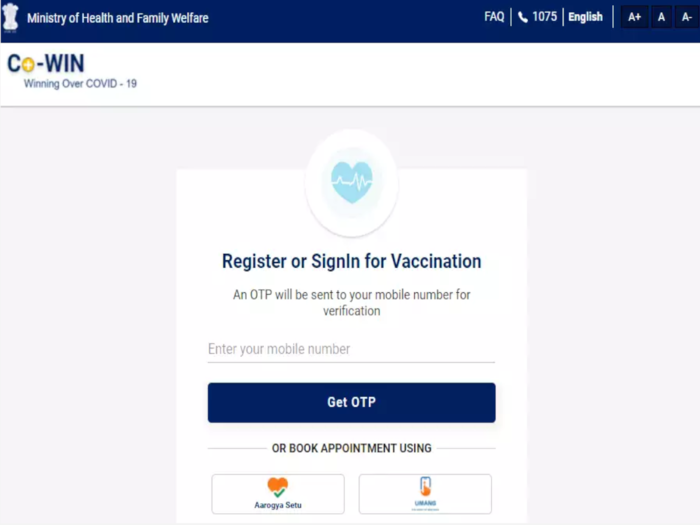Click the Aarogya Setu heart icon

tap(278, 487)
